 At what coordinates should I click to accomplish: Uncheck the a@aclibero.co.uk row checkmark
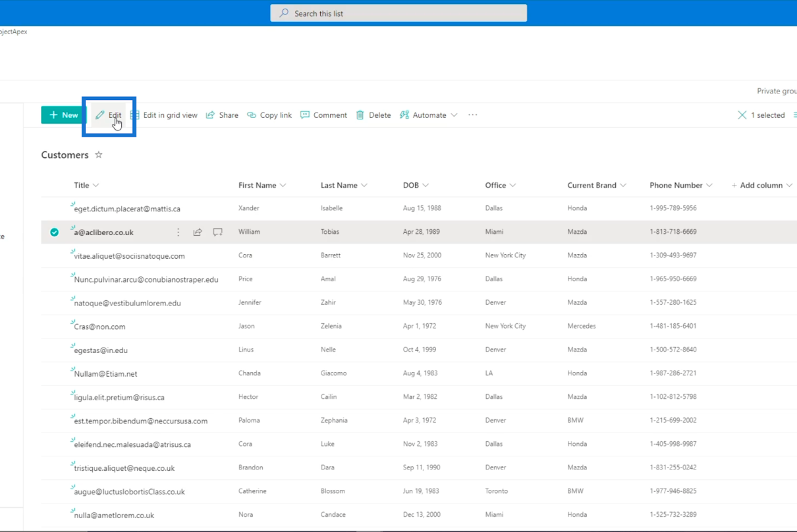click(x=55, y=232)
